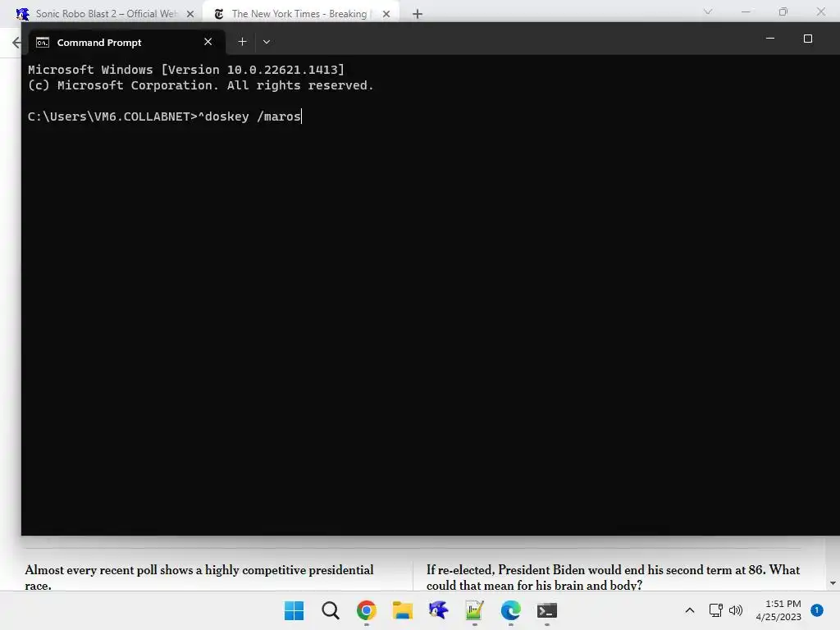
Task: Open browser tab search chevron
Action: [708, 11]
